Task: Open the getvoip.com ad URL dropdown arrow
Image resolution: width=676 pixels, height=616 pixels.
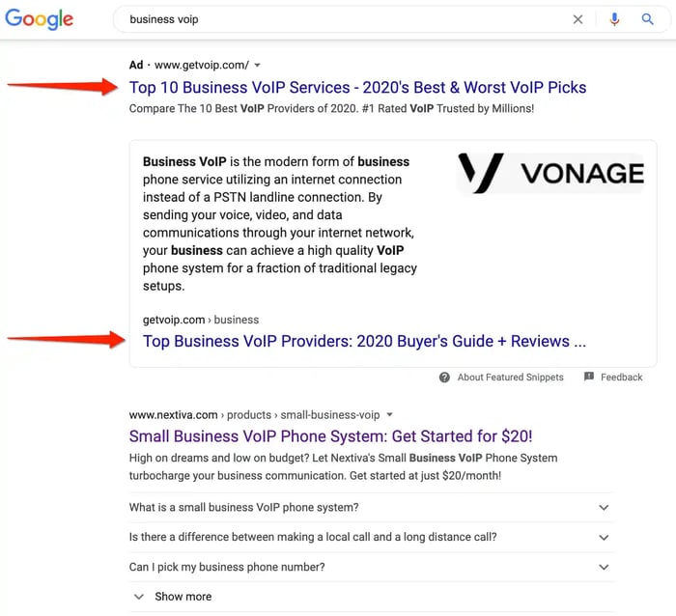Action: pyautogui.click(x=258, y=66)
